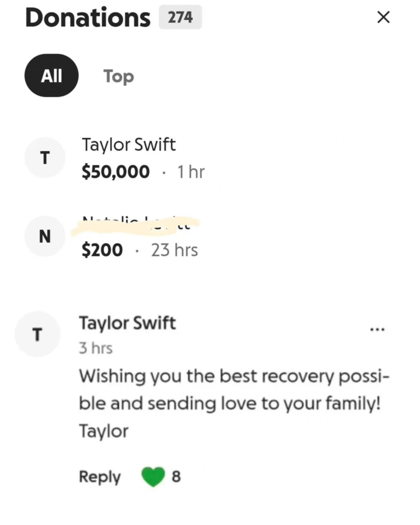This screenshot has height=525, width=420.
Task: Click the 3 hrs comment timestamp
Action: click(96, 348)
